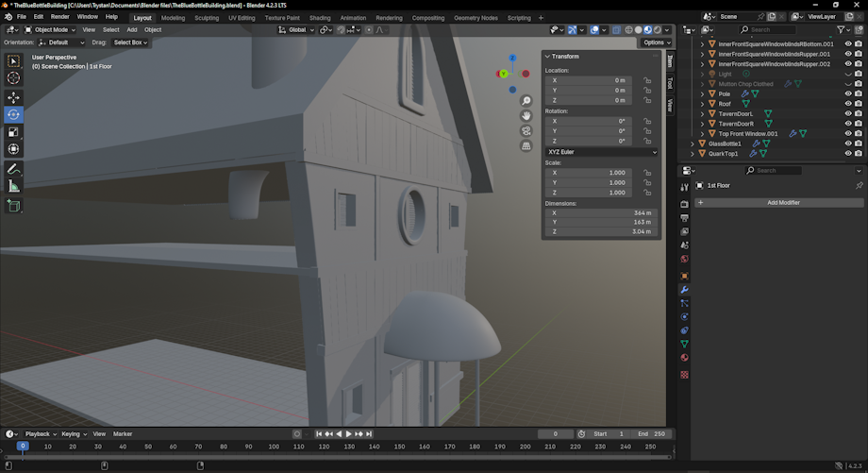Open the Render menu
Screen dimensions: 868x473
pos(59,17)
